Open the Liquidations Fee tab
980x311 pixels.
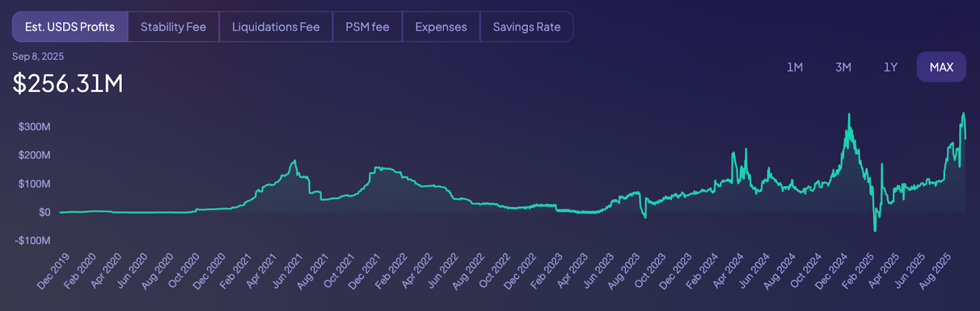(x=276, y=27)
